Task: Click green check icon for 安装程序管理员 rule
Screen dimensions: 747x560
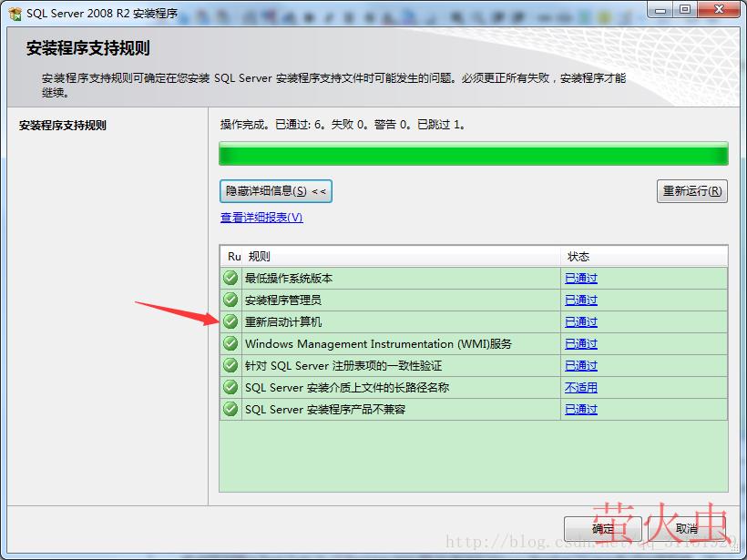Action: [230, 300]
